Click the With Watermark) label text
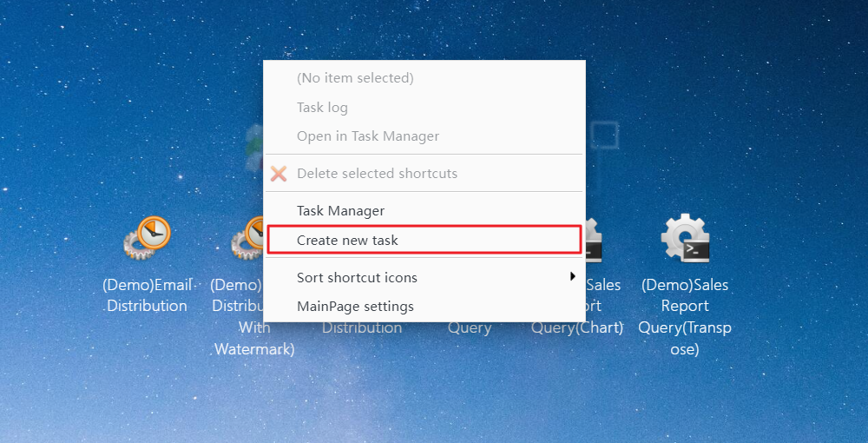This screenshot has width=868, height=443. (254, 339)
